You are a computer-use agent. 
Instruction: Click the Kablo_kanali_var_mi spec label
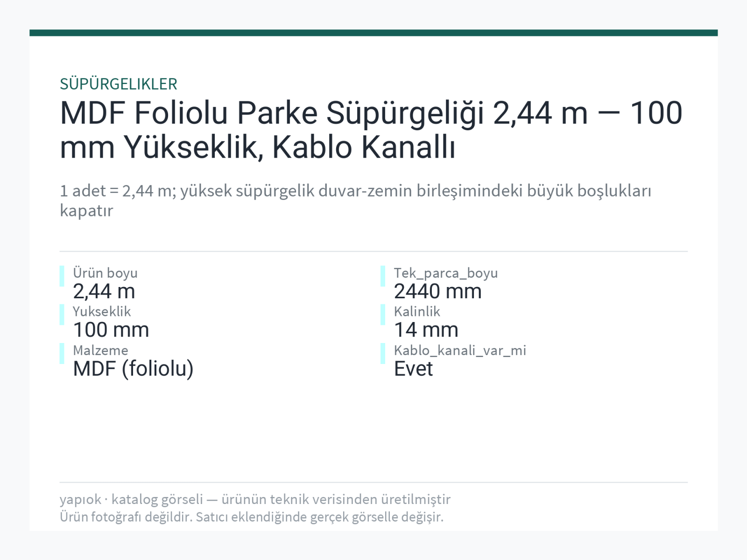pyautogui.click(x=460, y=350)
